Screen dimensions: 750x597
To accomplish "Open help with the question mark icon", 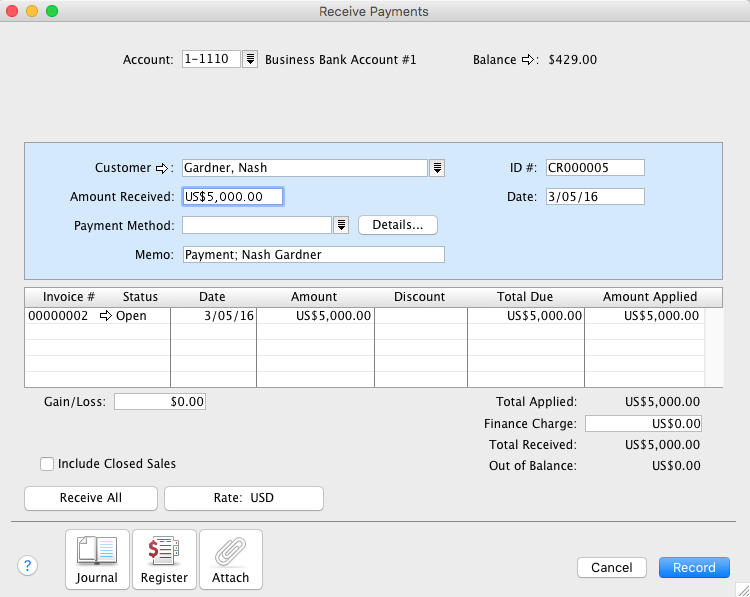I will coord(28,566).
